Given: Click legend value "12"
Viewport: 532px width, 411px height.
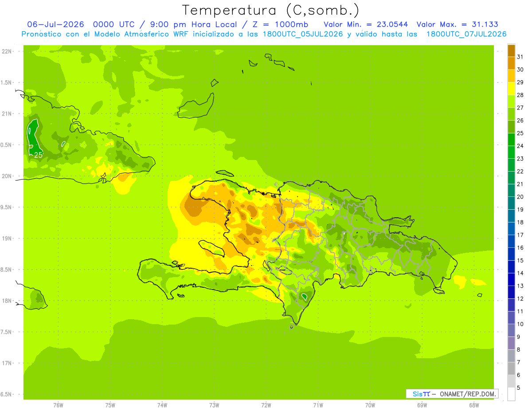Looking at the screenshot, I should 520,298.
